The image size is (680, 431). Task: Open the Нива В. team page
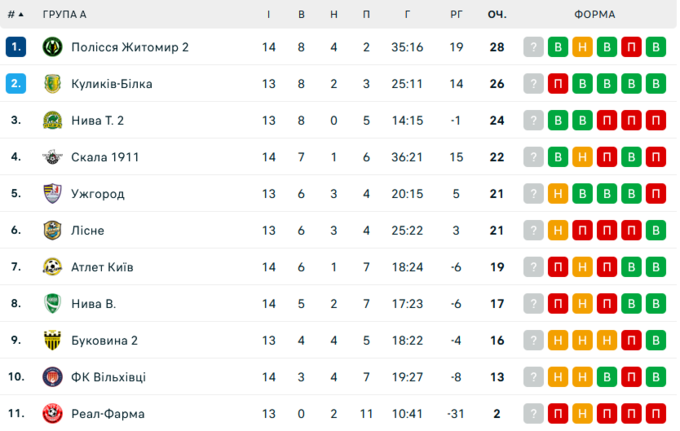pos(94,304)
